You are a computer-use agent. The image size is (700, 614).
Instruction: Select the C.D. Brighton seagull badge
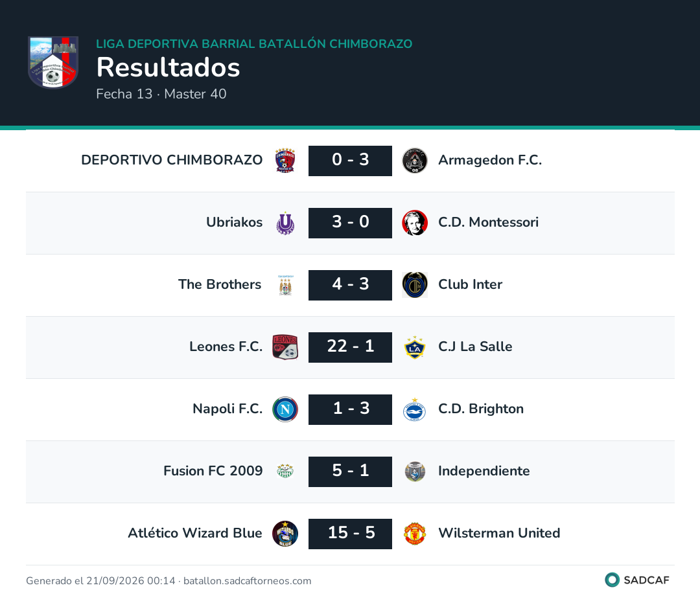coord(415,409)
